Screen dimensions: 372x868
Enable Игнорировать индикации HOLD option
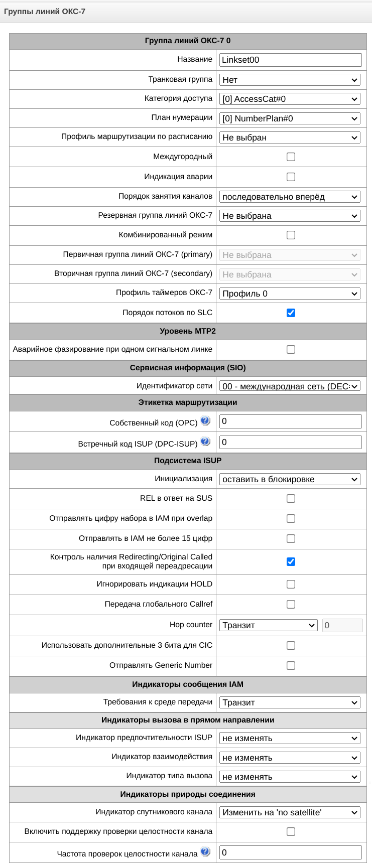291,585
